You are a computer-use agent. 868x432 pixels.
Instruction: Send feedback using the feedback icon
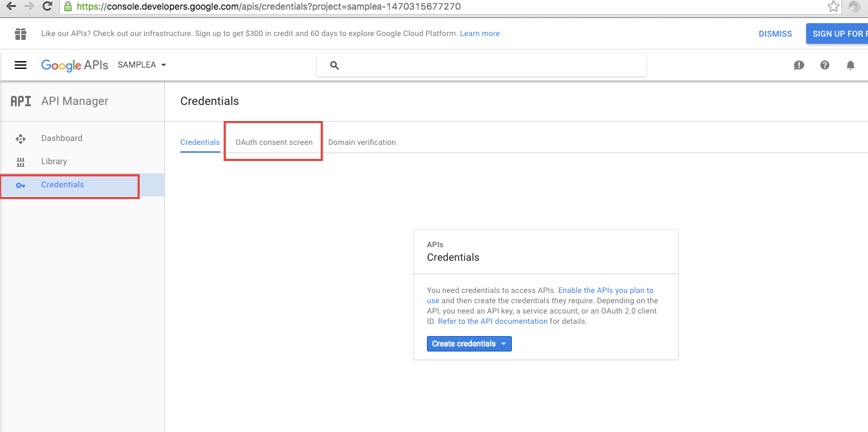point(799,65)
